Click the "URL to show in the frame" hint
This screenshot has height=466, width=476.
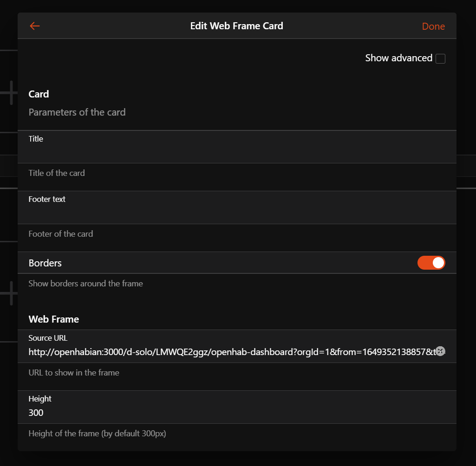point(74,373)
